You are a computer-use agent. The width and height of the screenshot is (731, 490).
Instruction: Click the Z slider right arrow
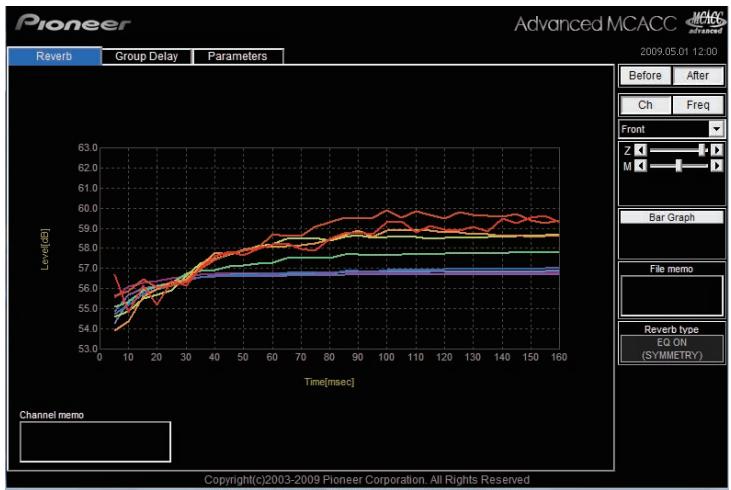717,150
